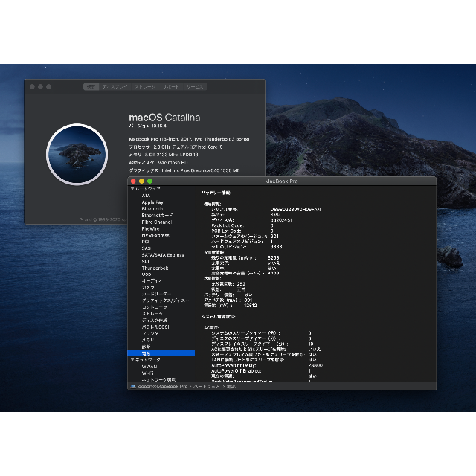Select ATA in the hardware sidebar
The height and width of the screenshot is (476, 476).
[146, 196]
